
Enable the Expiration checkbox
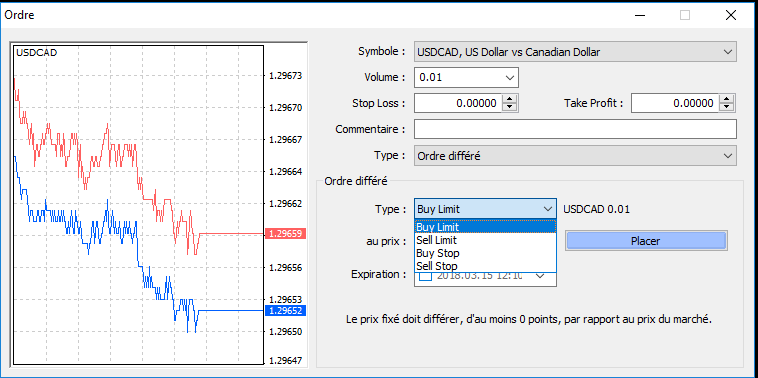click(425, 277)
